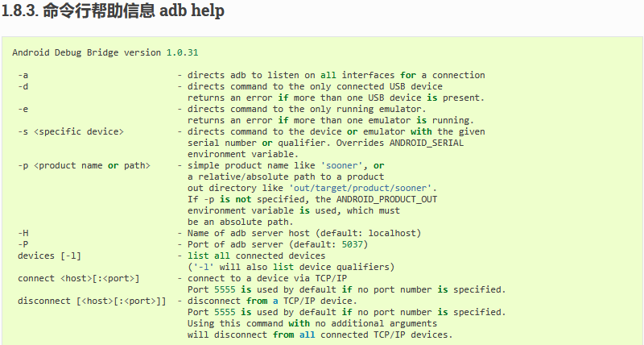Click the -P option flag
Screen dimensions: 644x345
23,244
